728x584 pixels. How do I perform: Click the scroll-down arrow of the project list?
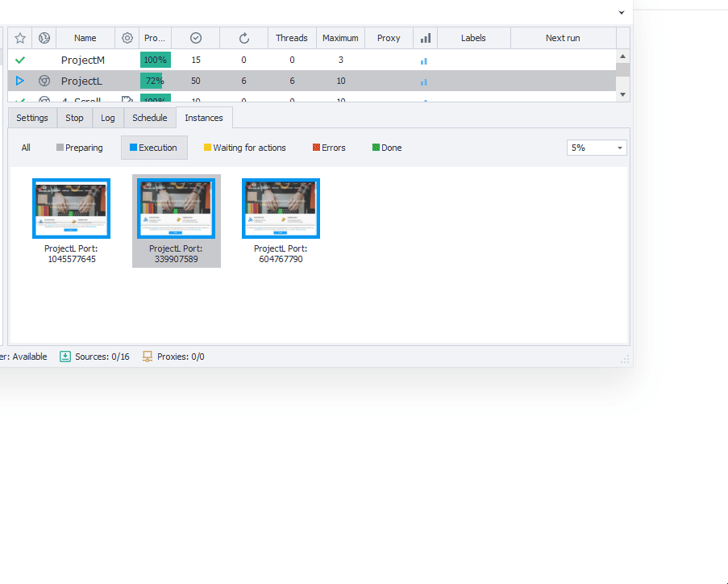tap(622, 94)
